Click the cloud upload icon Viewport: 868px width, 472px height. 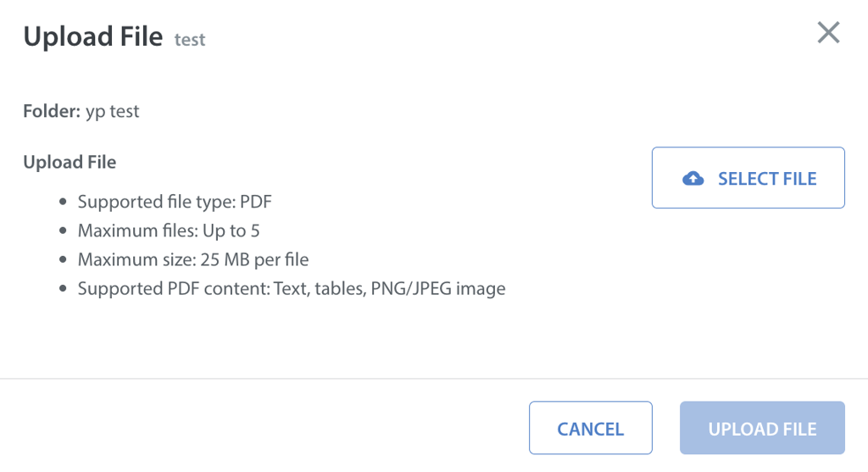[x=693, y=178]
